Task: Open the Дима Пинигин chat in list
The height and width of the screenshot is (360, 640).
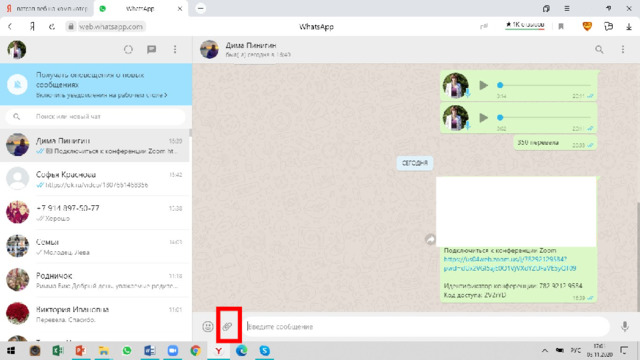Action: [95, 145]
